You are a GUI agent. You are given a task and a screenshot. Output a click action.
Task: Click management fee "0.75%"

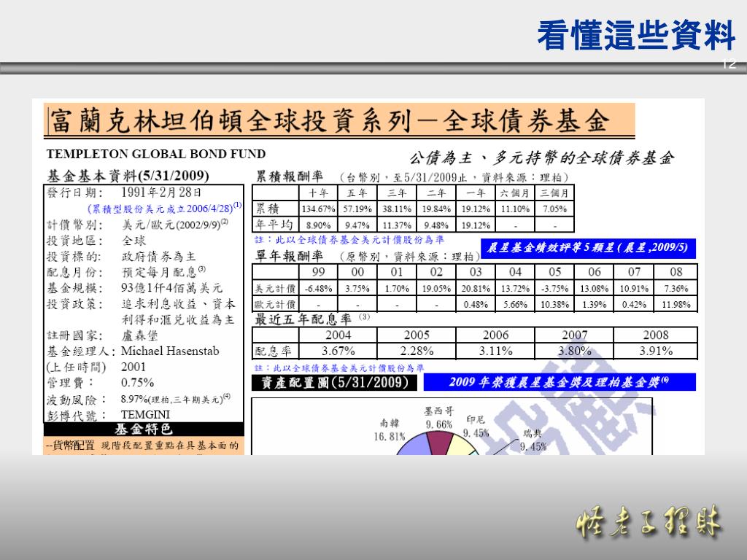point(137,382)
